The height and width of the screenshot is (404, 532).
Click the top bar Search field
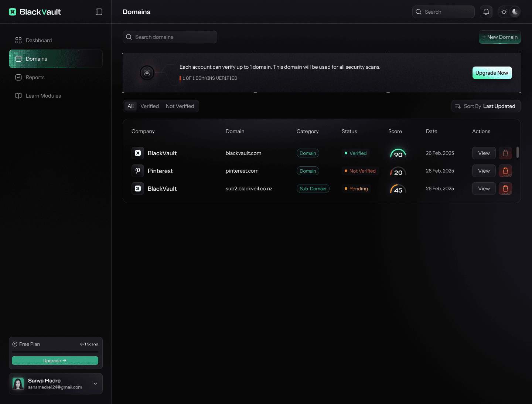tap(443, 12)
